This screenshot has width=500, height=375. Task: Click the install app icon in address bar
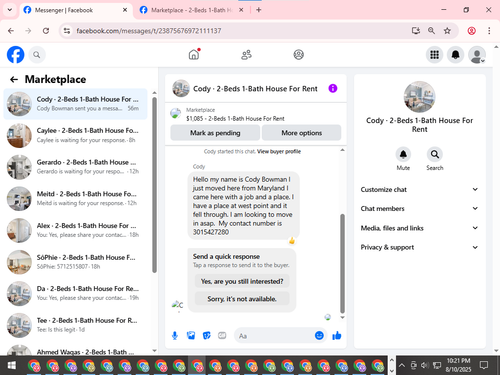pos(415,31)
